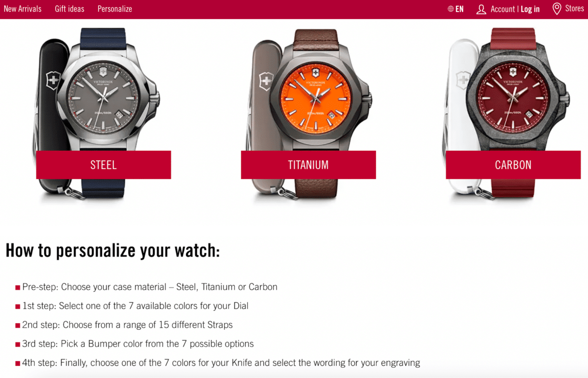Image resolution: width=588 pixels, height=378 pixels.
Task: Open the Personalize menu item
Action: [115, 9]
